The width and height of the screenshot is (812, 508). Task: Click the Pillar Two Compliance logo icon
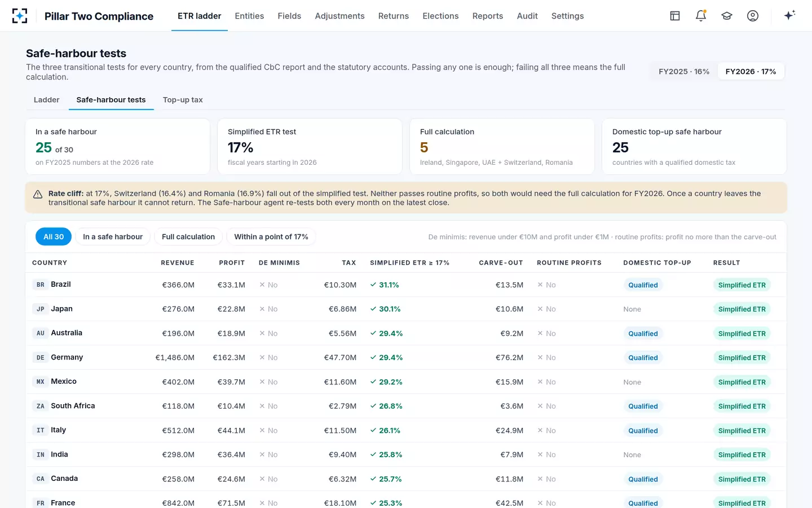click(20, 16)
